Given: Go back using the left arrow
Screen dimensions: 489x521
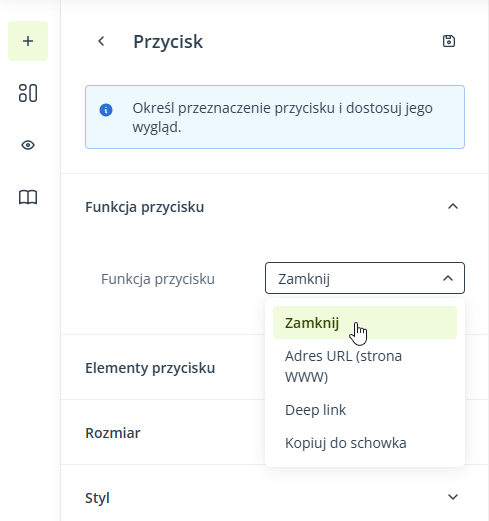Looking at the screenshot, I should 101,41.
